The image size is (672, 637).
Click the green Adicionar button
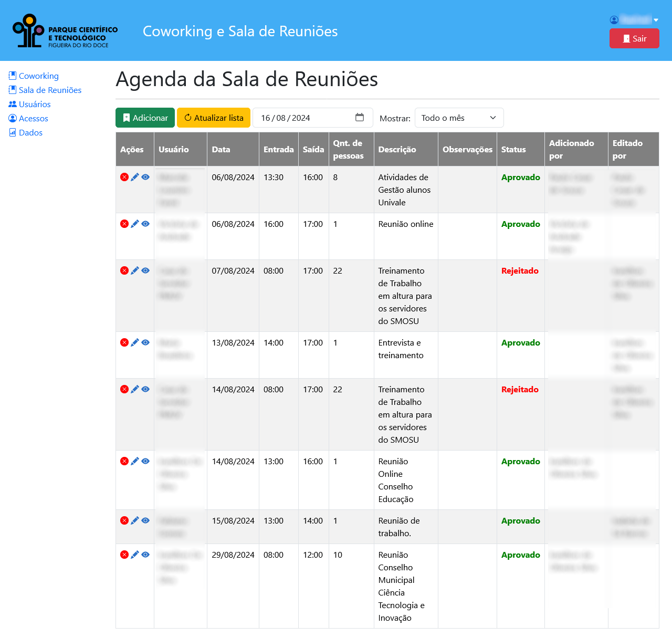(x=145, y=118)
